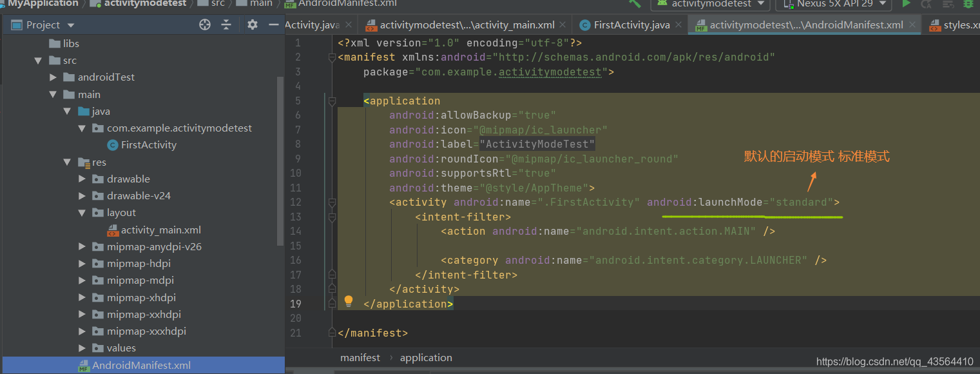Screen dimensions: 980x374
Task: Click main in the navigation breadcrumb
Action: 261,3
